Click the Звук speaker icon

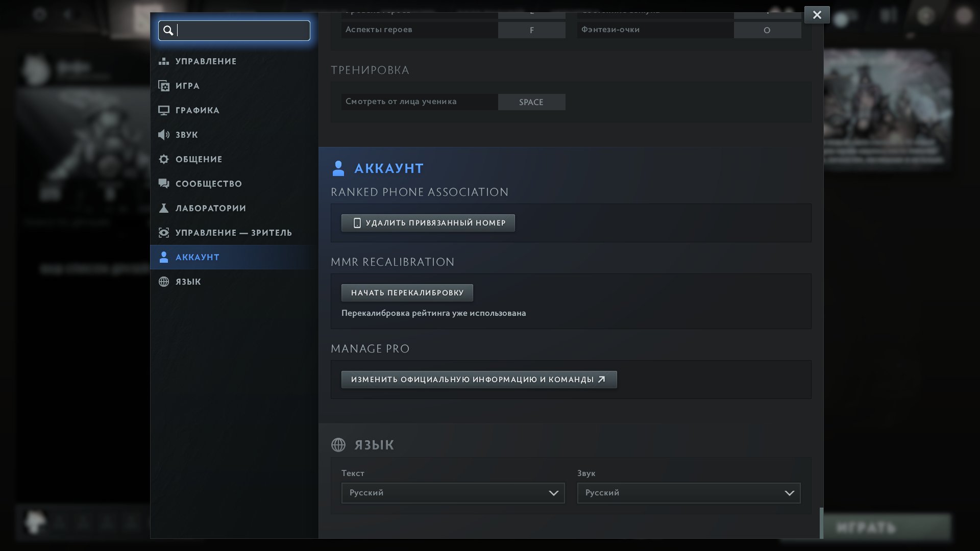point(163,135)
